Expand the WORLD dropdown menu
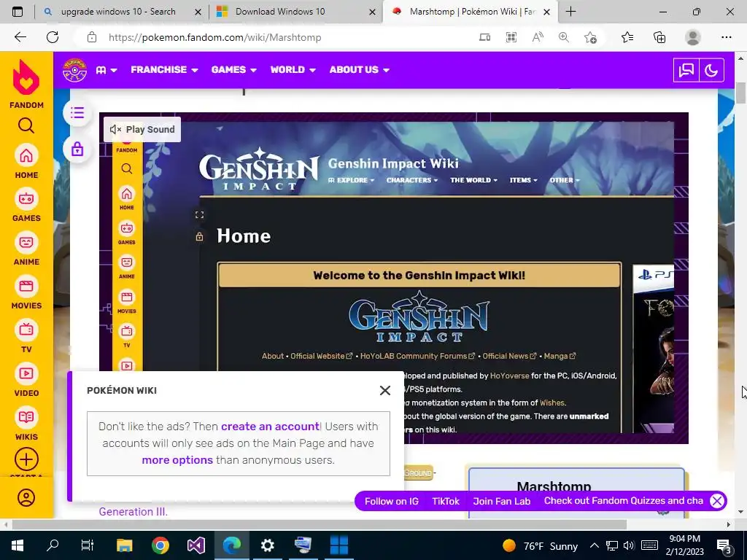Image resolution: width=747 pixels, height=560 pixels. tap(293, 70)
